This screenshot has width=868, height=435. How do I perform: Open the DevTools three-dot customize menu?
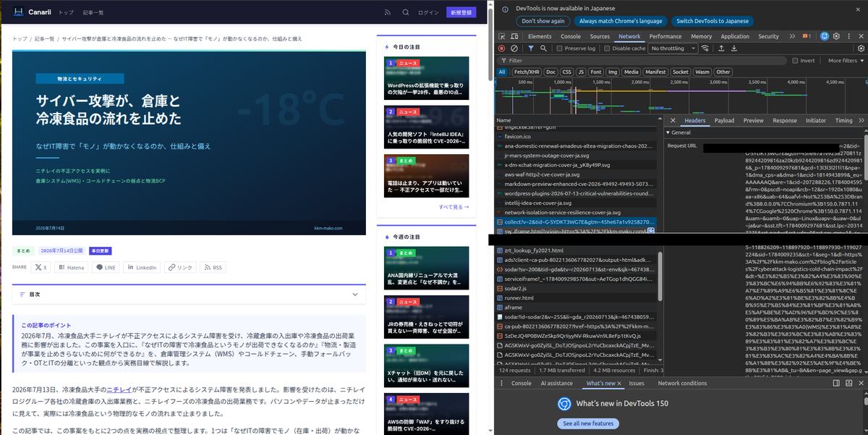[x=848, y=36]
